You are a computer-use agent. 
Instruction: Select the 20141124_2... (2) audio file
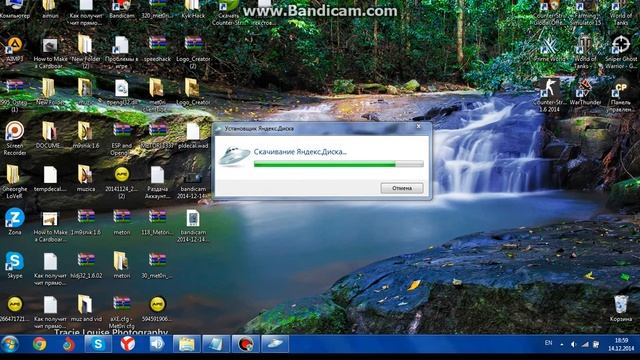click(x=122, y=182)
